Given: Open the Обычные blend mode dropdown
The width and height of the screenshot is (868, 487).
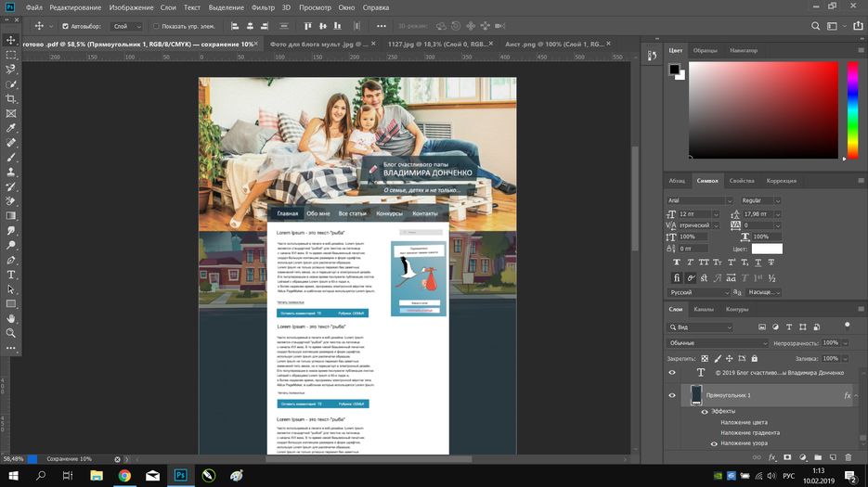Looking at the screenshot, I should coord(718,343).
